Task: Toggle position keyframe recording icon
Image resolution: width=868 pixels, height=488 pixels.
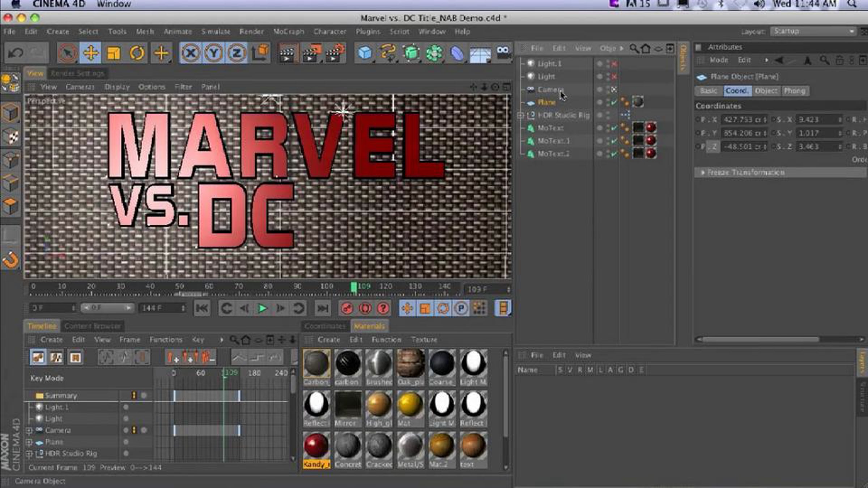Action: (407, 308)
